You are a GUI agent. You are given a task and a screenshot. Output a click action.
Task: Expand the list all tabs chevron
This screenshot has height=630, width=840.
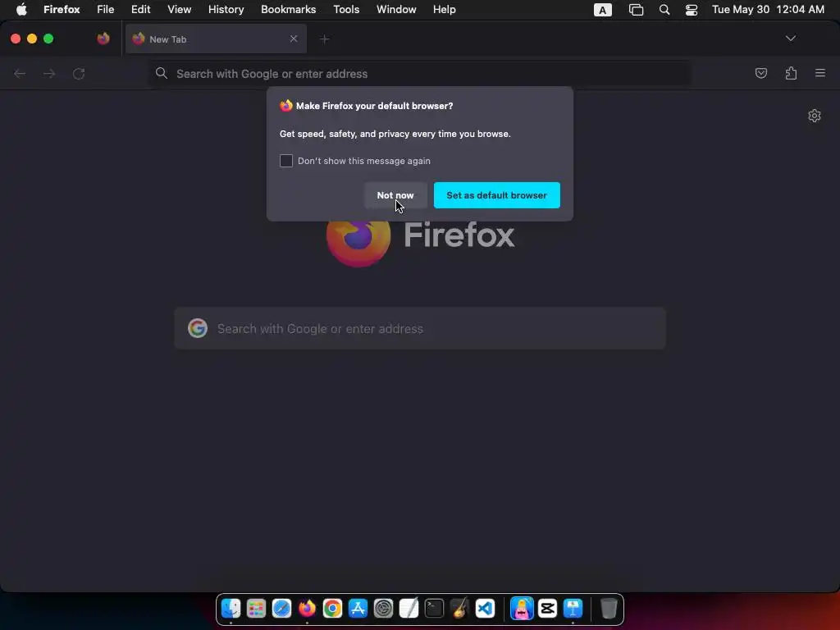pyautogui.click(x=790, y=38)
